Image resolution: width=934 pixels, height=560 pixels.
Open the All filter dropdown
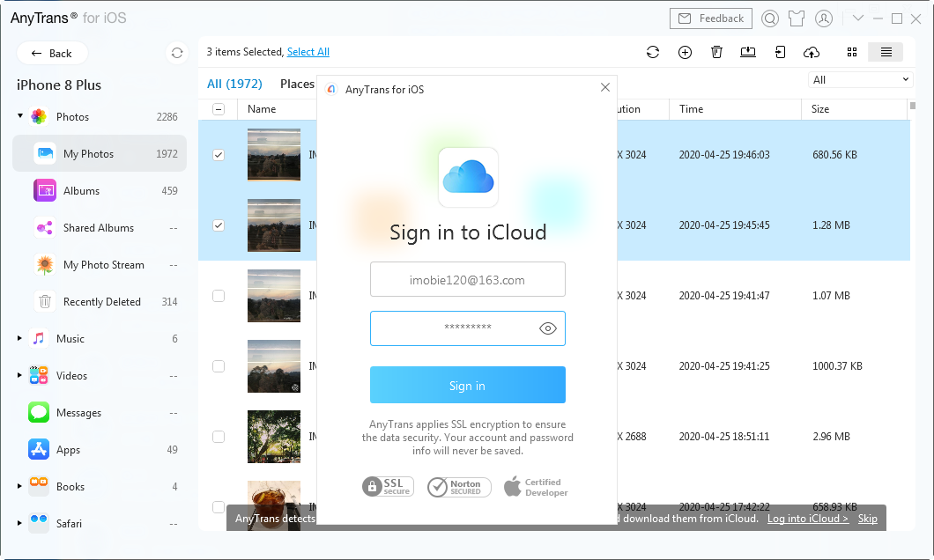point(860,79)
